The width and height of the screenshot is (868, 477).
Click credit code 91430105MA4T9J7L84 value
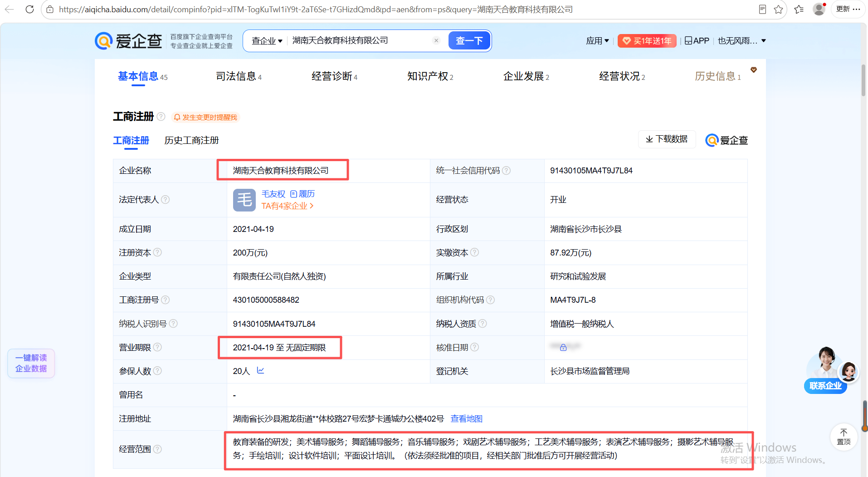coord(591,171)
